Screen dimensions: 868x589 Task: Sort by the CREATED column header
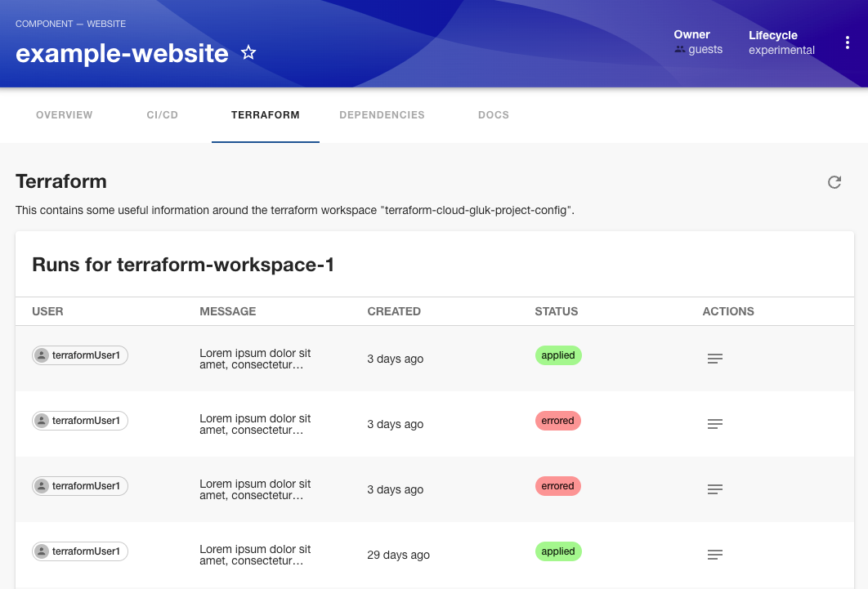click(x=394, y=311)
